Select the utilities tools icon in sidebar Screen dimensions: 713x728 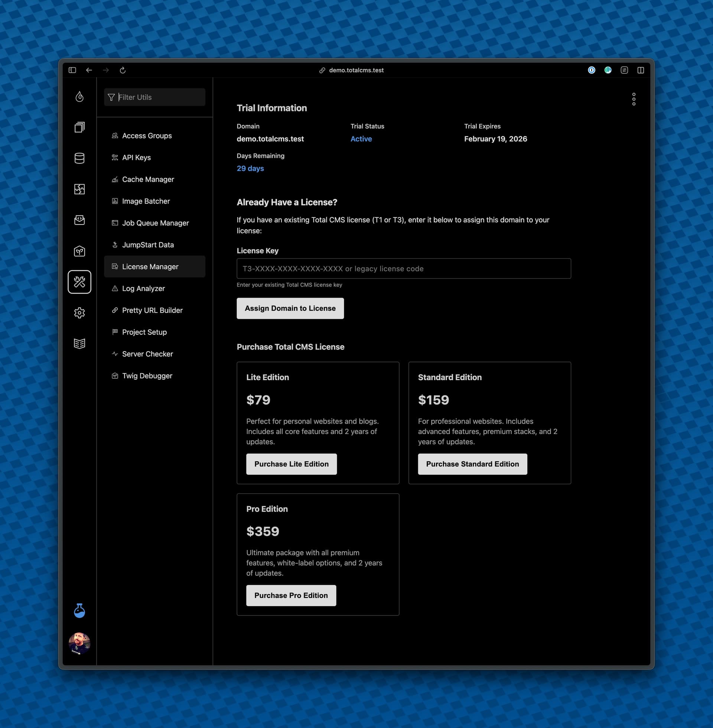[79, 282]
